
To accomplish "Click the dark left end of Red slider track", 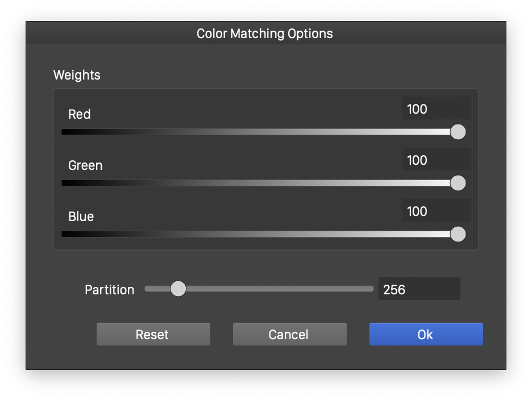I will [68, 132].
